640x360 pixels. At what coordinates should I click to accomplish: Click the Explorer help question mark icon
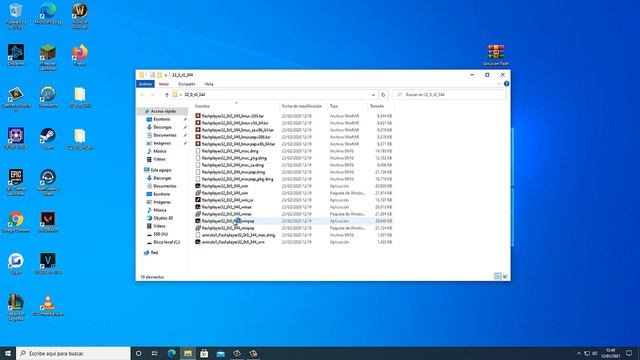click(506, 84)
